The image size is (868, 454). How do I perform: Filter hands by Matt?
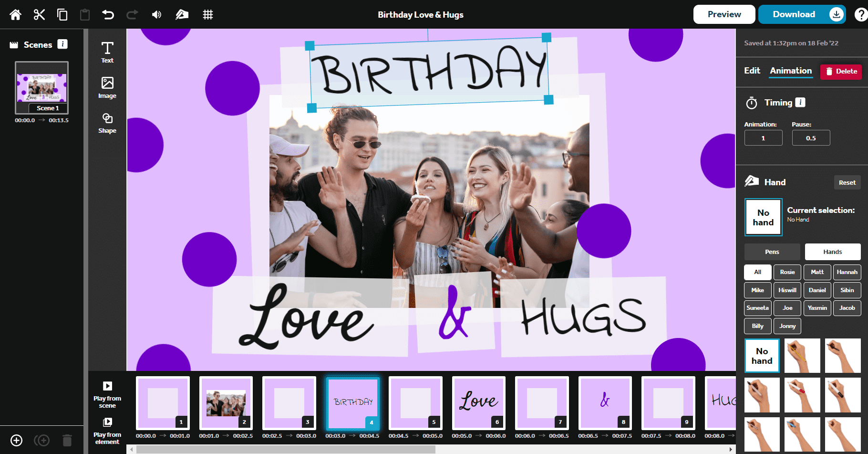click(817, 272)
